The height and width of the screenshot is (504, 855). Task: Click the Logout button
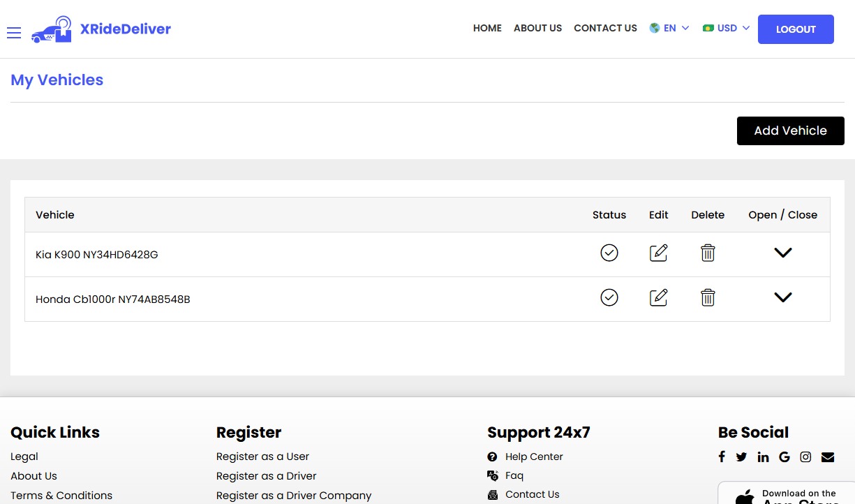(796, 29)
